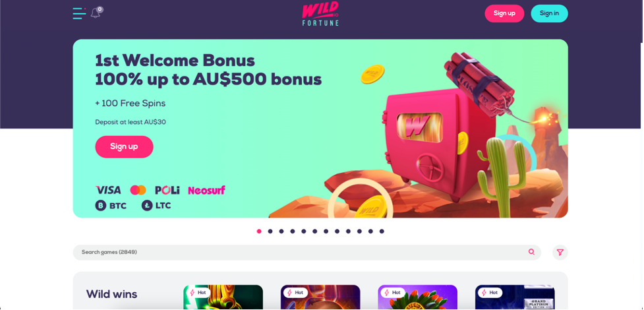Click the BTC Bitcoin icon
Viewport: 644px width, 310px height.
101,205
